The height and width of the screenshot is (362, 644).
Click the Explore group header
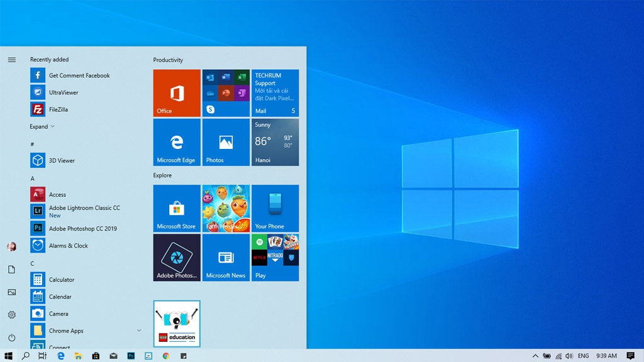163,175
